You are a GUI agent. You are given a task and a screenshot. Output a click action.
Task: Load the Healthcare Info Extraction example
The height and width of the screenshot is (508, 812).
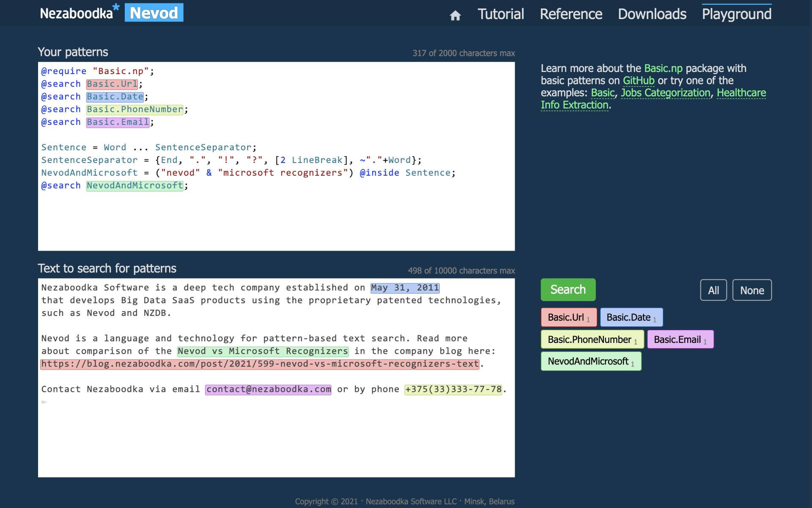tap(741, 93)
